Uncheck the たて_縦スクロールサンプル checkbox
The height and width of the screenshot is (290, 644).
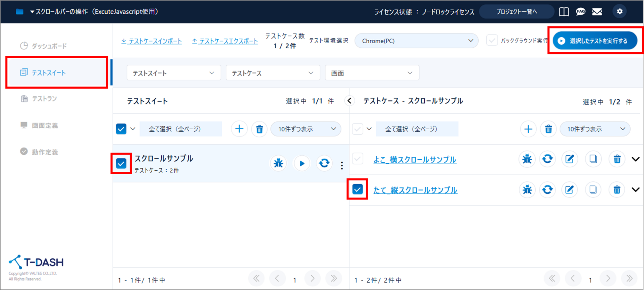[x=358, y=190]
